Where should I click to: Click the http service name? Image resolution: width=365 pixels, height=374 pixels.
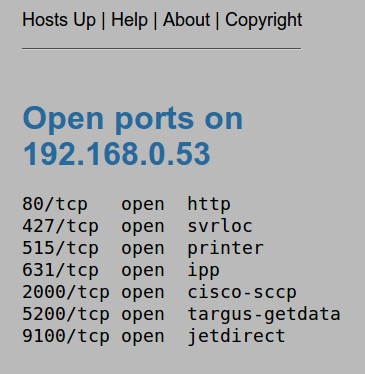(209, 204)
